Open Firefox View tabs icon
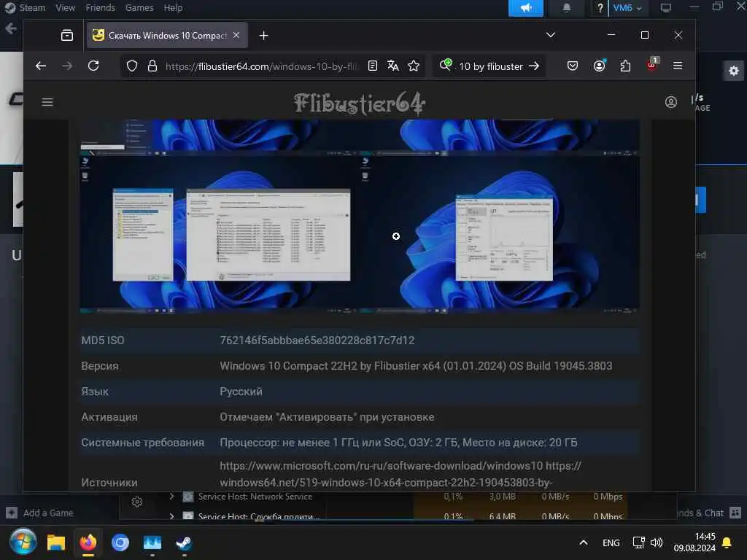The width and height of the screenshot is (747, 560). pyautogui.click(x=67, y=35)
